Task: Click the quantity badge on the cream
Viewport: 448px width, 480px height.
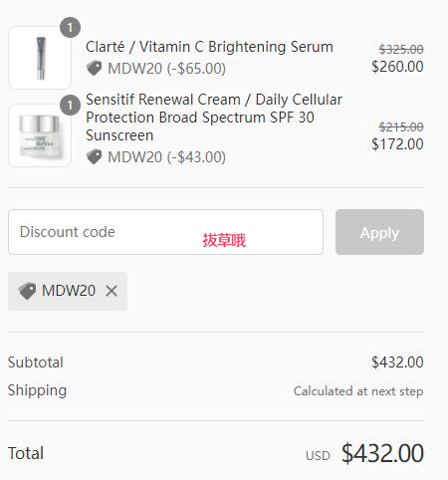Action: pos(70,106)
